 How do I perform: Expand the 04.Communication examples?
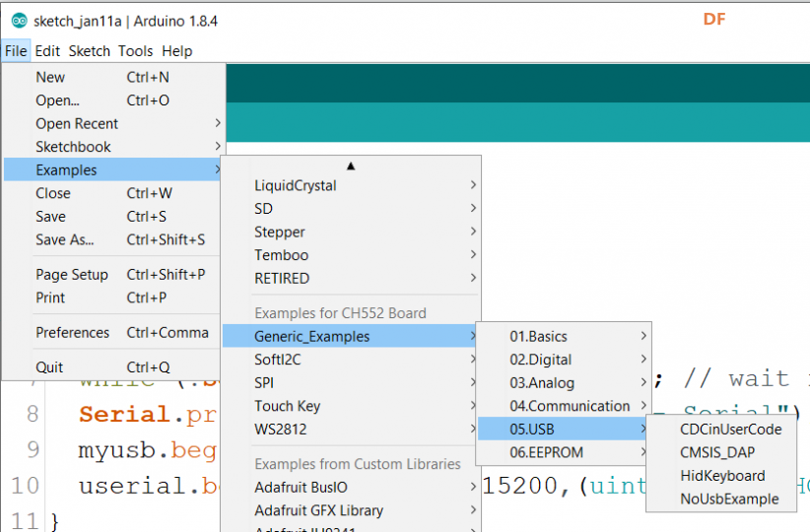coord(564,406)
